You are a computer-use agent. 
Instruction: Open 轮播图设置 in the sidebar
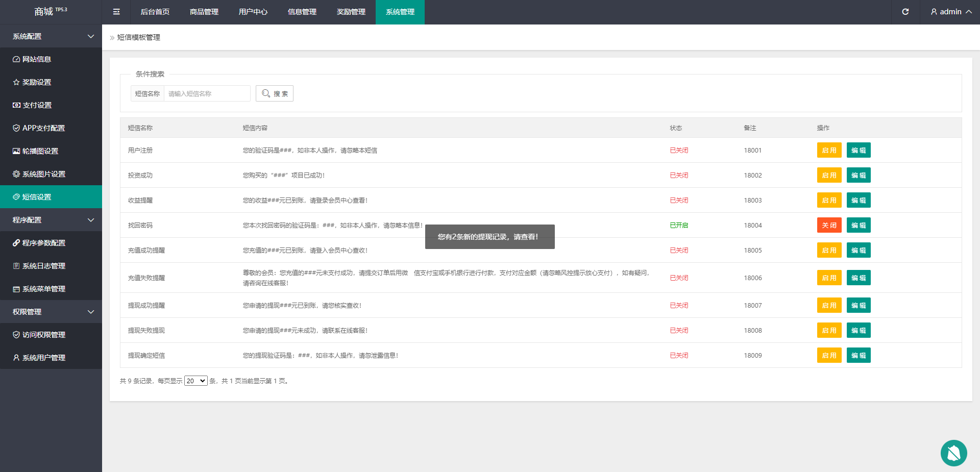[x=40, y=151]
